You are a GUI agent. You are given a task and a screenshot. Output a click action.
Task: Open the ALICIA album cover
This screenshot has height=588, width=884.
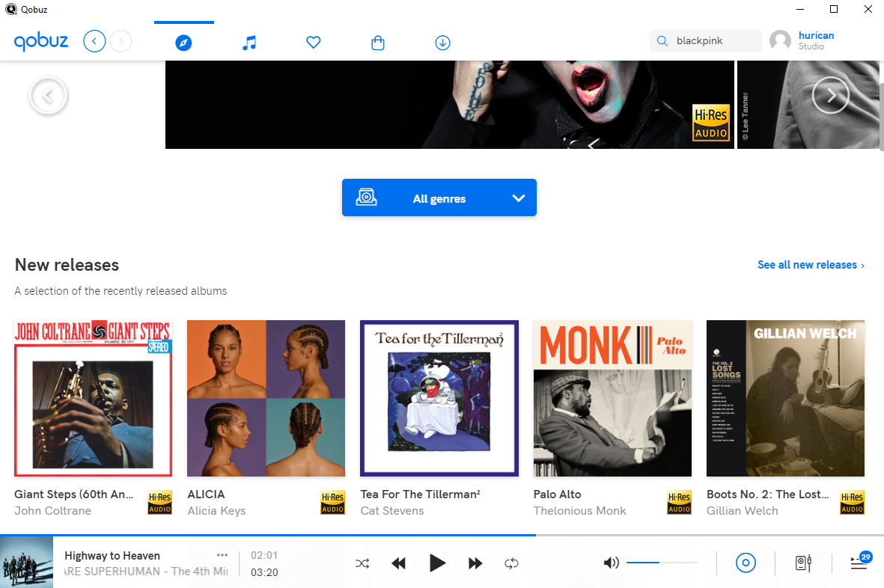pyautogui.click(x=266, y=398)
